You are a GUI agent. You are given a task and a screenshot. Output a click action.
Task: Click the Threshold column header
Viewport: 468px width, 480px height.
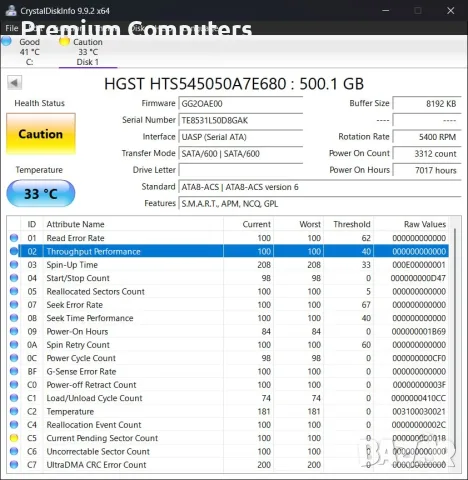click(x=349, y=224)
